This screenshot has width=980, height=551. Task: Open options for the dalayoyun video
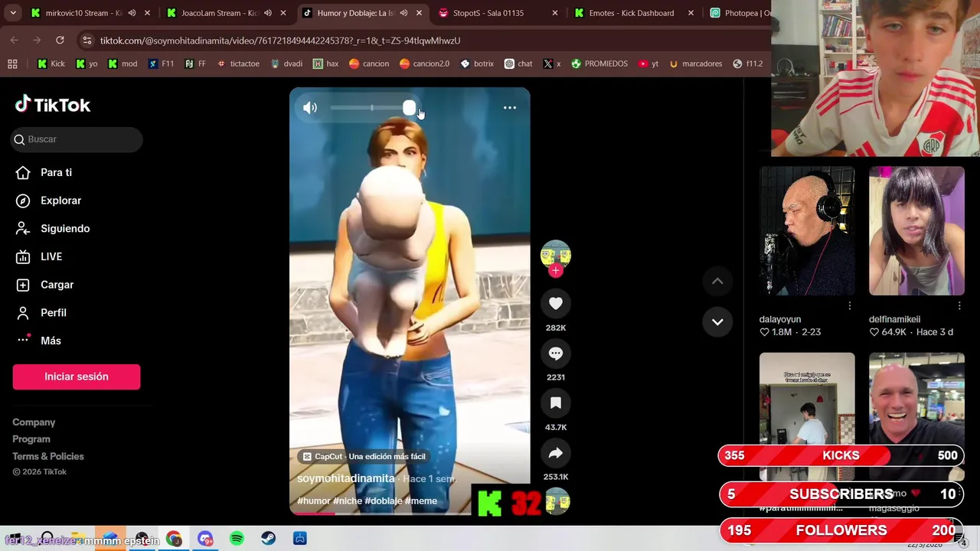tap(850, 306)
